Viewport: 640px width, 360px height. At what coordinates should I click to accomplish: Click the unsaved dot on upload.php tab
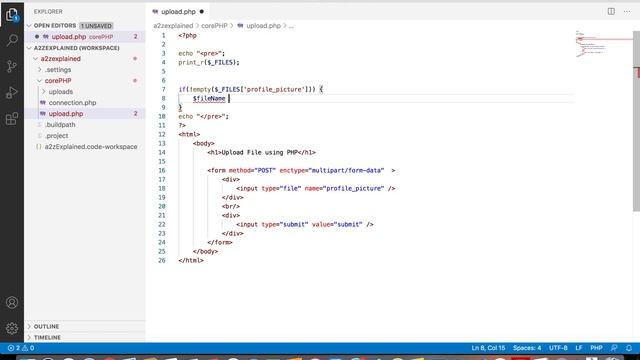coord(202,12)
